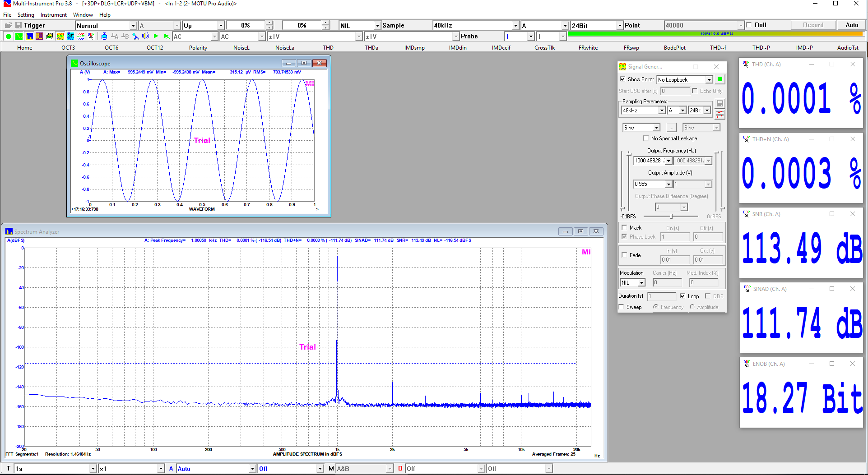Click the red musical note icon in Signal Generator
Viewport: 868px width, 475px height.
coord(720,114)
